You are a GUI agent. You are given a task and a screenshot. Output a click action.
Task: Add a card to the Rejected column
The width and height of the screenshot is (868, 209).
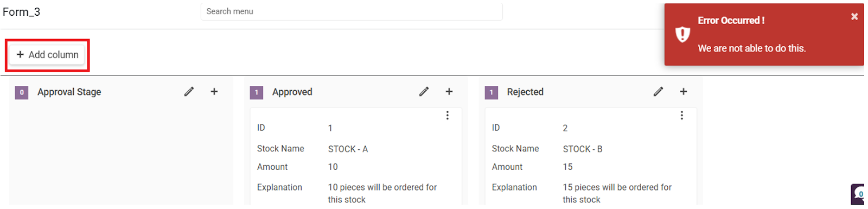[x=684, y=92]
